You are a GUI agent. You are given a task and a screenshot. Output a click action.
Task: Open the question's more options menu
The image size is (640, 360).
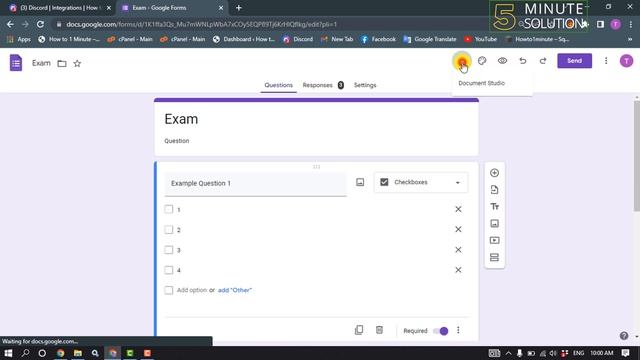point(458,330)
